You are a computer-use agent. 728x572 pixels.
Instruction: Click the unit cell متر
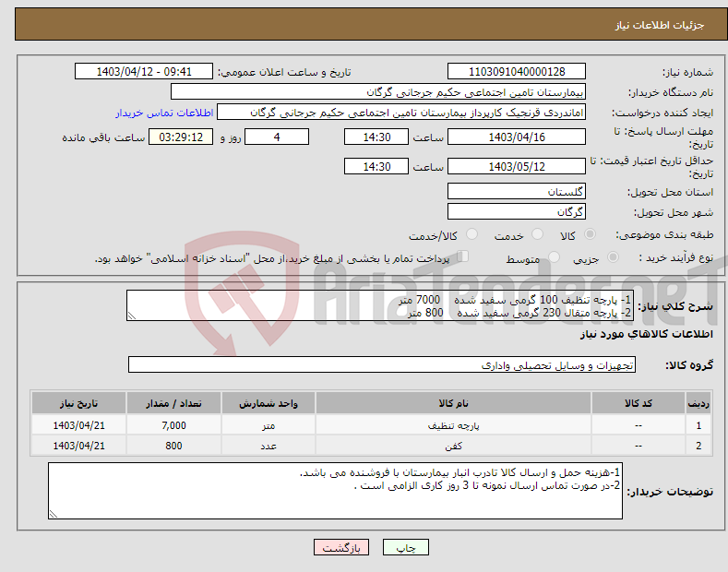click(269, 425)
